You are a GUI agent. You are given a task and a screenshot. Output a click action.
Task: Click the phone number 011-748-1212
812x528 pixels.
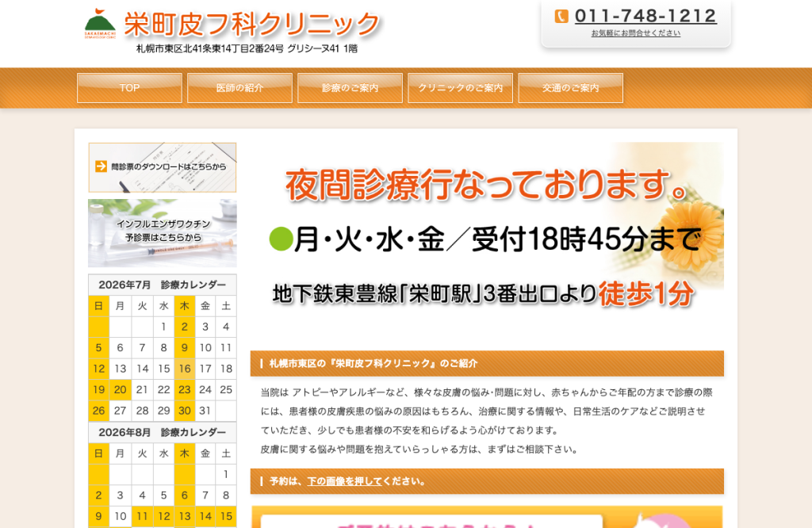pyautogui.click(x=645, y=16)
